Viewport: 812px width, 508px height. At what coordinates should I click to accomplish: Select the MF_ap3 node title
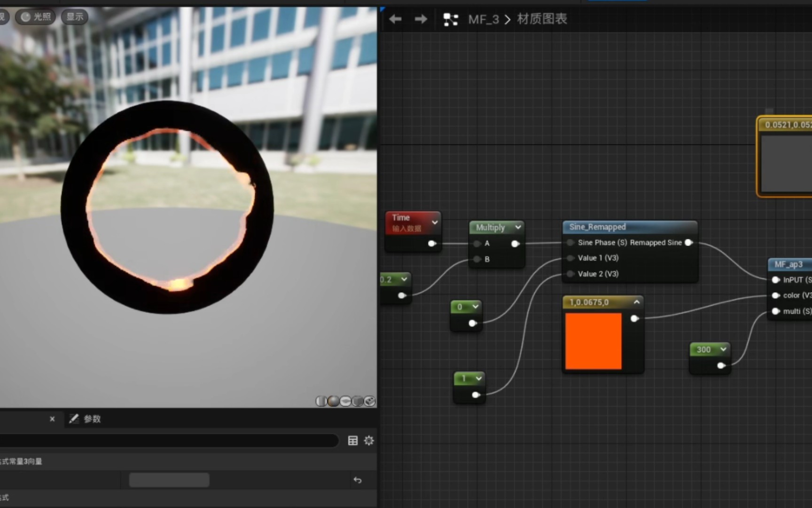pyautogui.click(x=789, y=264)
